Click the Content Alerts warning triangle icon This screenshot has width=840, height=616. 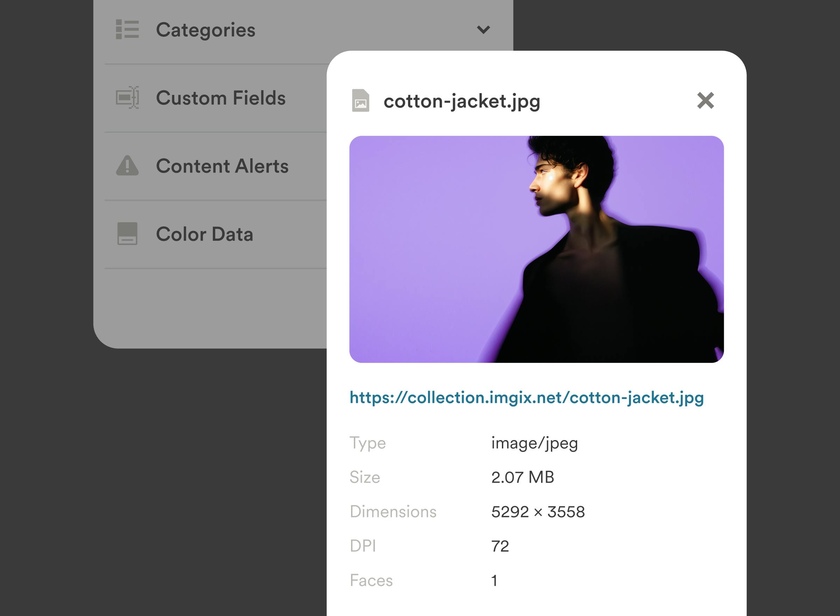[x=127, y=166]
